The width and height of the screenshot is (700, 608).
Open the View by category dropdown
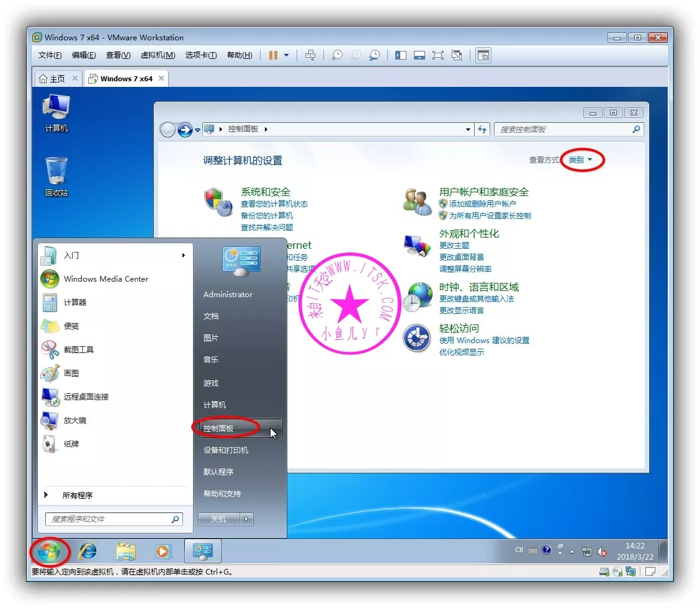point(581,159)
